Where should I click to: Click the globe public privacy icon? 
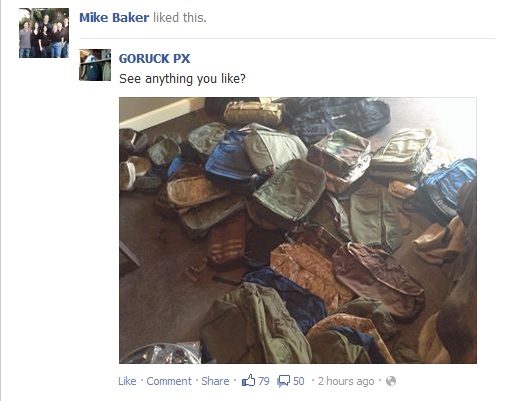(391, 381)
